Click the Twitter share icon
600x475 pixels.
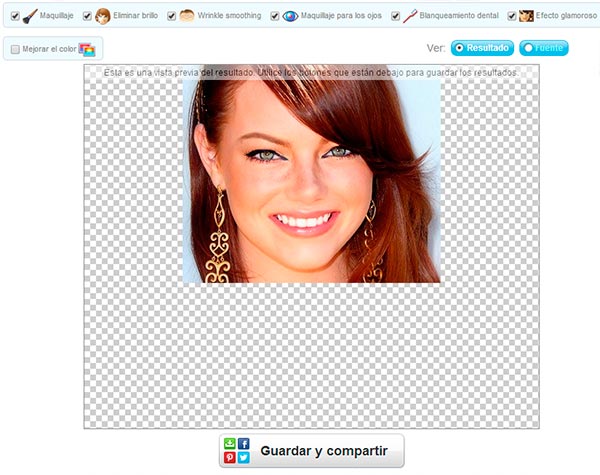pyautogui.click(x=243, y=457)
